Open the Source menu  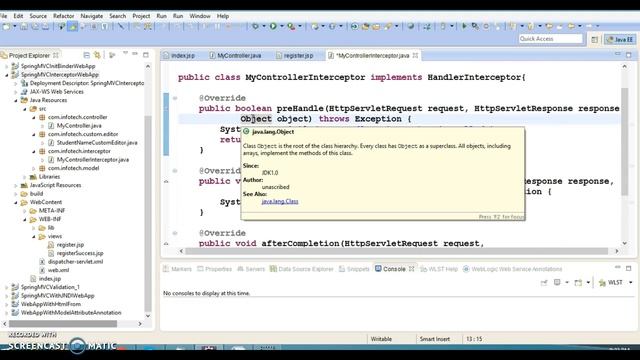(38, 16)
